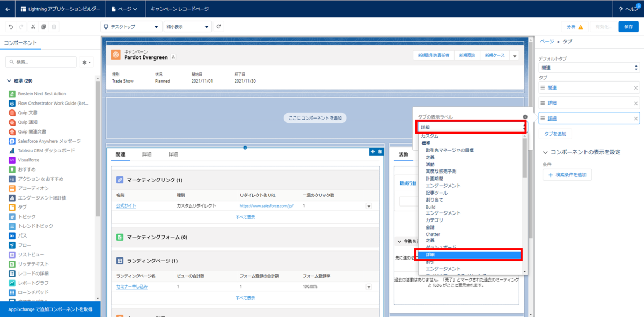This screenshot has width=644, height=317.
Task: Go back using the top-left arrow
Action: click(7, 9)
